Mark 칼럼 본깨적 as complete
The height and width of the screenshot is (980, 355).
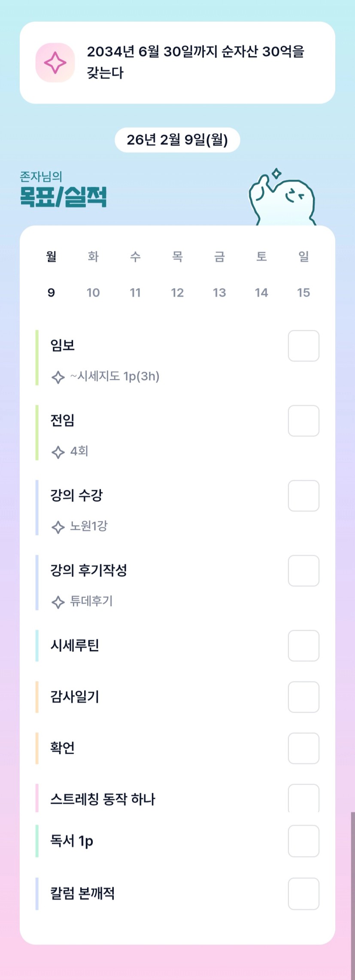[x=303, y=894]
